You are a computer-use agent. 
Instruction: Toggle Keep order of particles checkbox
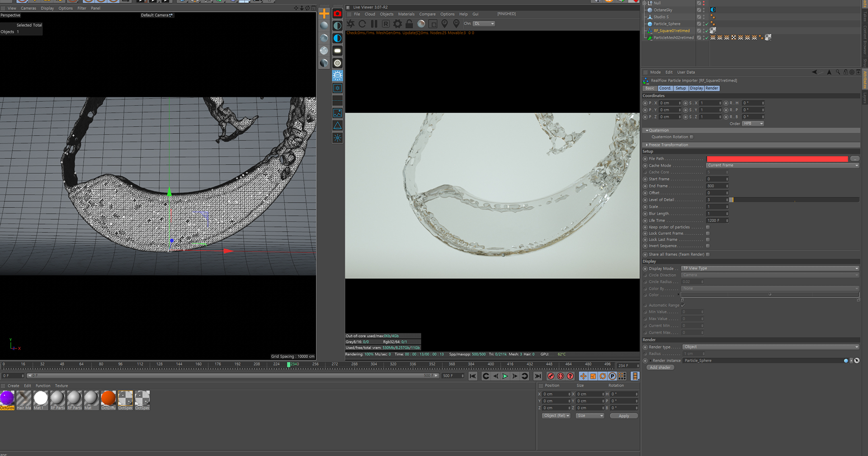[708, 227]
